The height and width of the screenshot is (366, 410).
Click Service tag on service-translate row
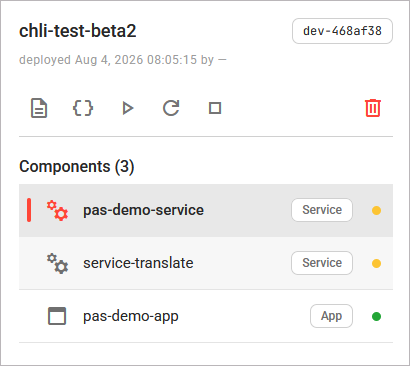coord(322,263)
